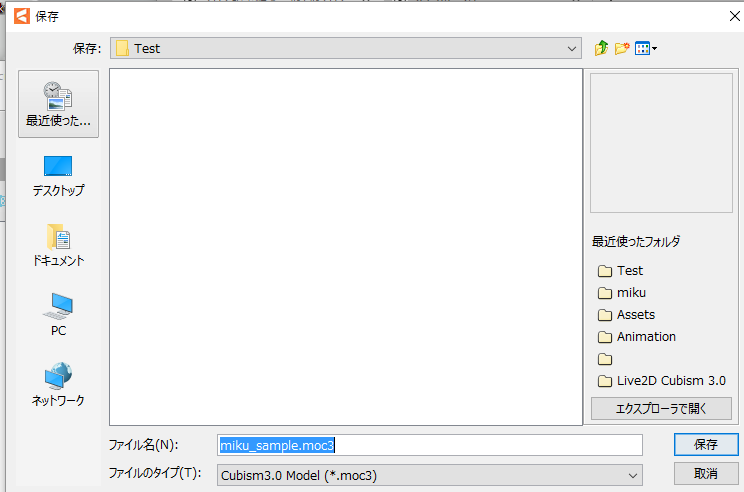Select recent folder Live2D Cubism 3.0
Viewport: 744px width, 492px height.
pyautogui.click(x=662, y=381)
